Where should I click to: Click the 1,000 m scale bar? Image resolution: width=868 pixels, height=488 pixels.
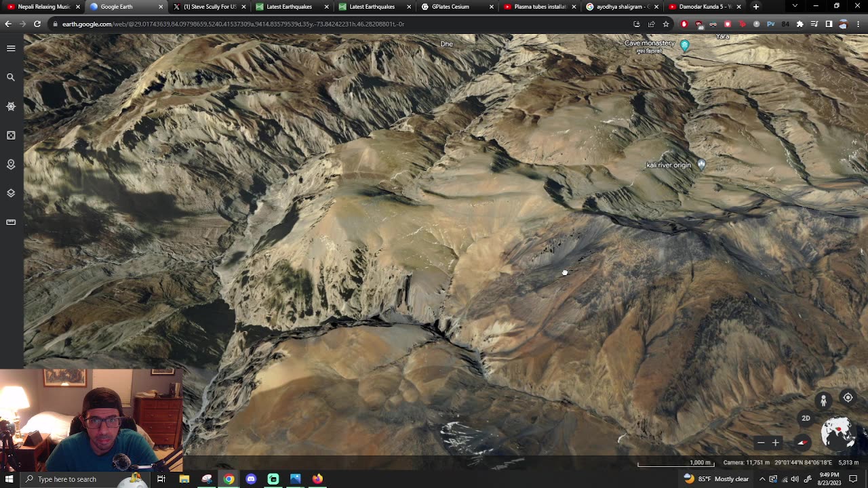pyautogui.click(x=675, y=464)
